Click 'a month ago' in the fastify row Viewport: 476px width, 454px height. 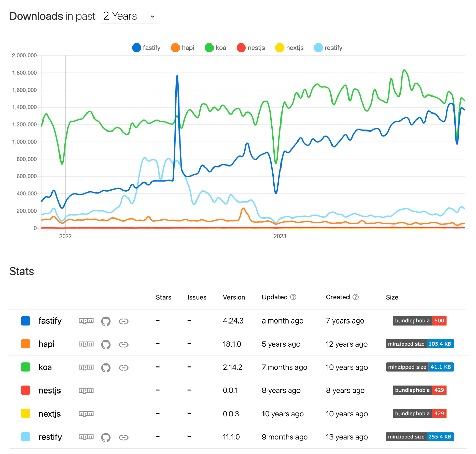click(283, 321)
